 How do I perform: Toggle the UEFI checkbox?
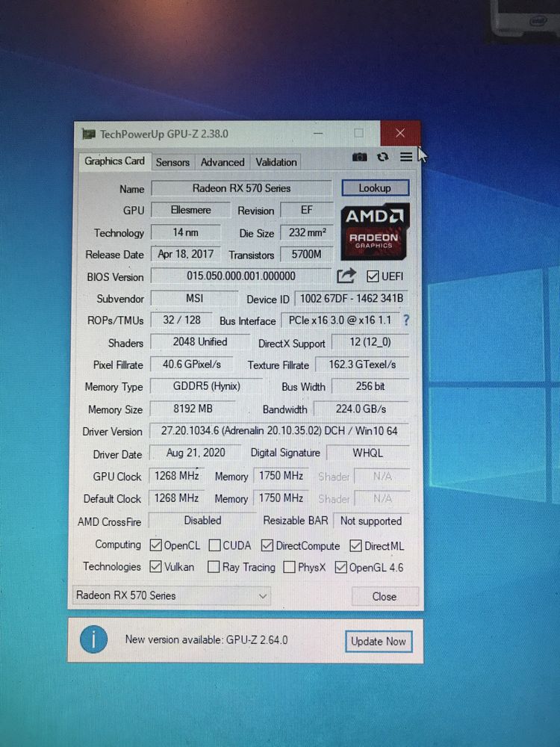[x=373, y=276]
